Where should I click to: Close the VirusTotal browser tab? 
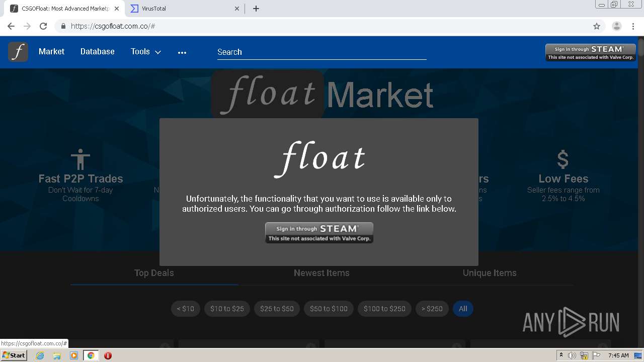pos(237,9)
